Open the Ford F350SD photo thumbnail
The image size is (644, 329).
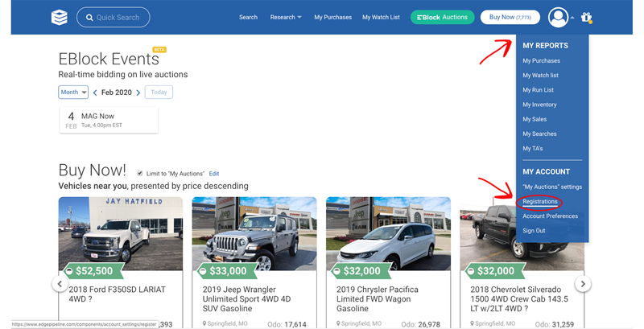(x=120, y=233)
